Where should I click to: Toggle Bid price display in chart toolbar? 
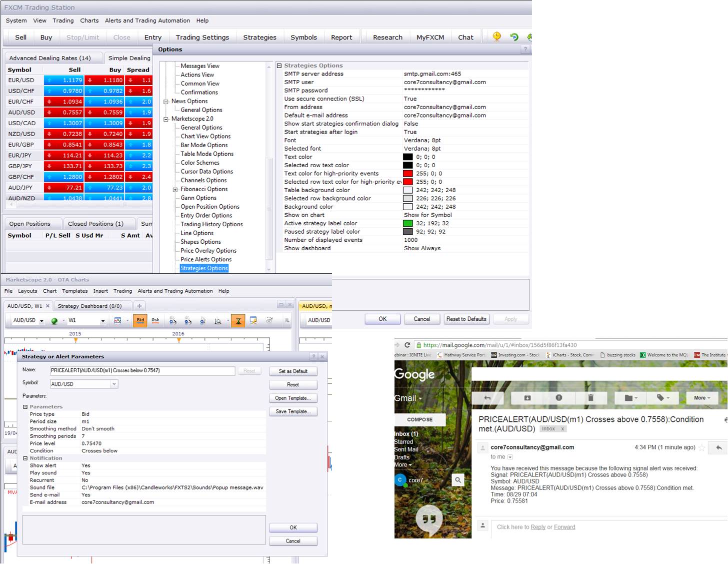(x=140, y=320)
